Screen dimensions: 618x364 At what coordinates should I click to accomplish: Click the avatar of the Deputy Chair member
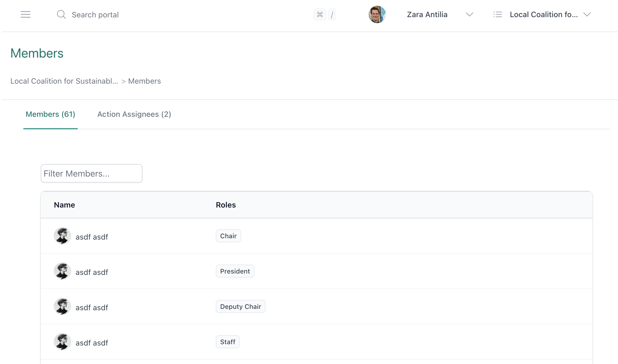click(62, 306)
